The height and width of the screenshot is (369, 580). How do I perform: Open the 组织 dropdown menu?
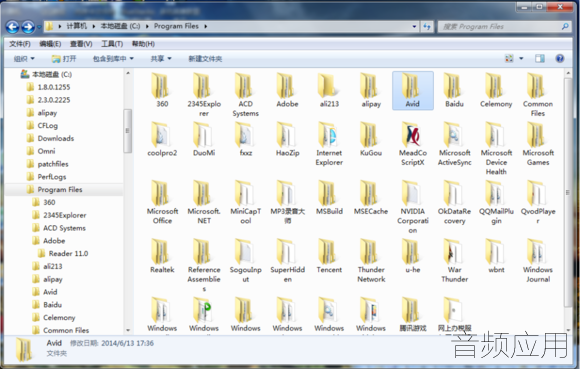pos(24,59)
